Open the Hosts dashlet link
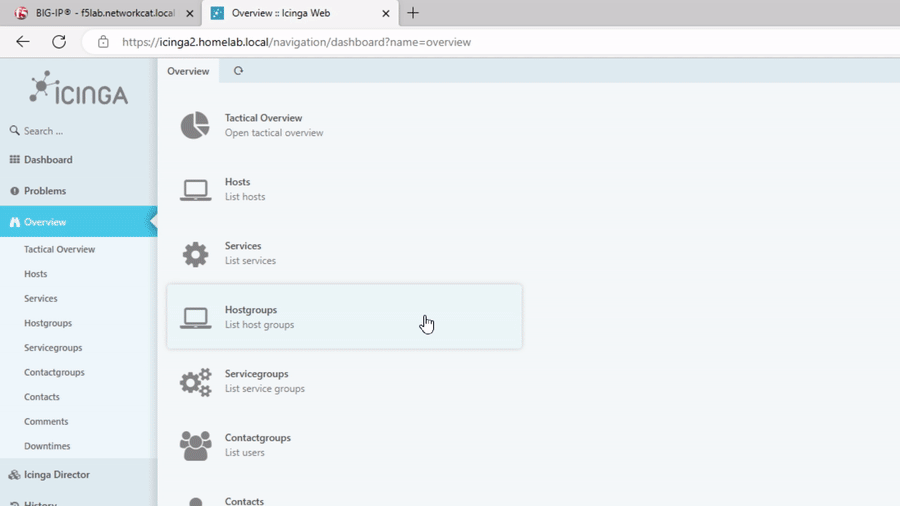The image size is (900, 506). pyautogui.click(x=238, y=182)
